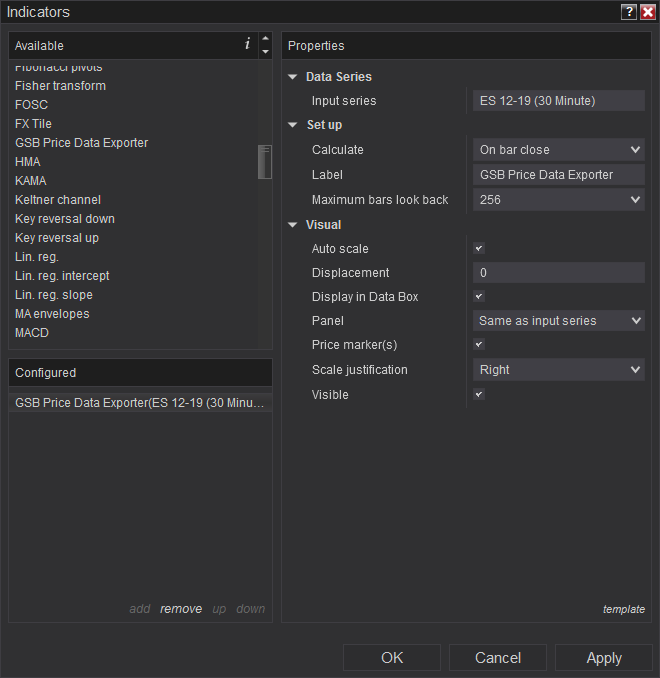Click the Displacement input field
The height and width of the screenshot is (678, 660).
tap(558, 273)
